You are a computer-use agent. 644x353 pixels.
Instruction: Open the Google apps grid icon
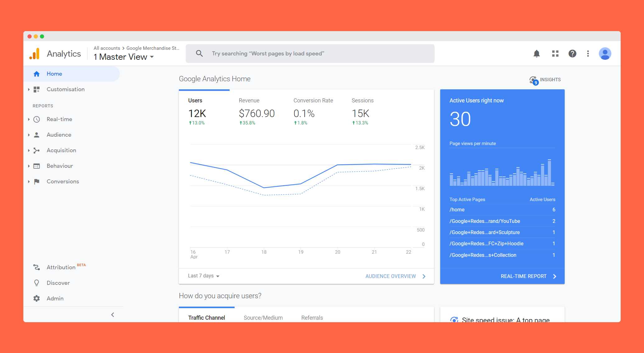point(555,54)
